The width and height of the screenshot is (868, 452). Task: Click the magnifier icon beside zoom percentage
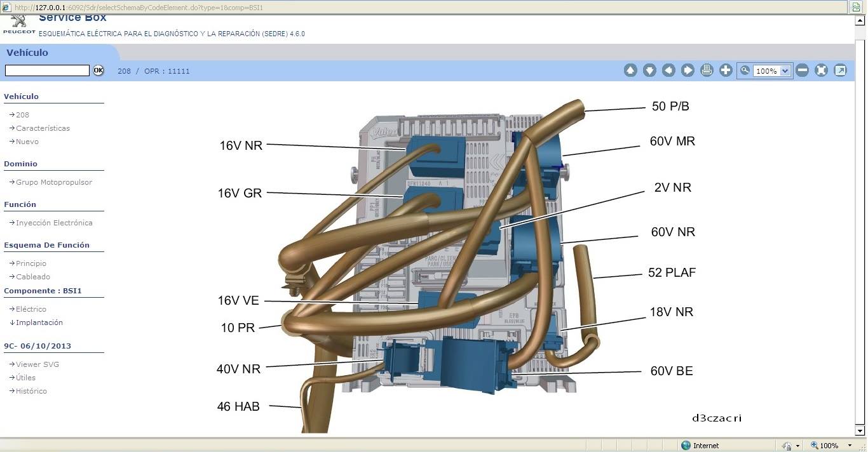(x=745, y=70)
